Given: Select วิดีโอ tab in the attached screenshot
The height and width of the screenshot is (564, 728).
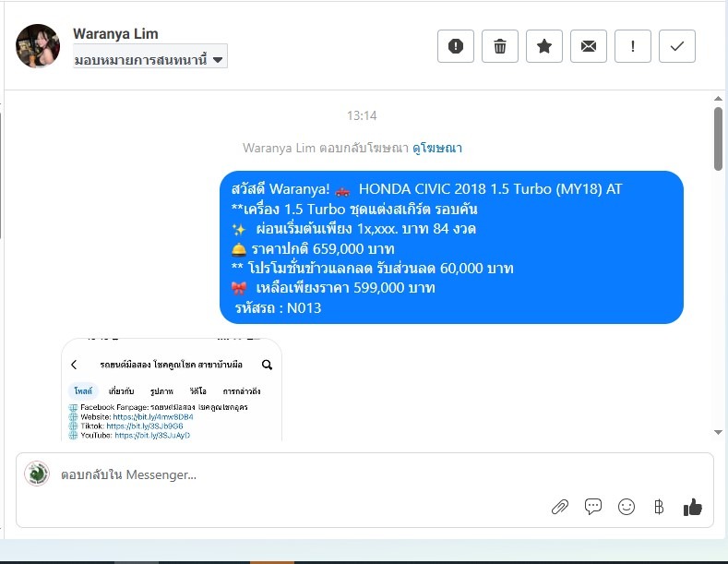Looking at the screenshot, I should [x=198, y=391].
